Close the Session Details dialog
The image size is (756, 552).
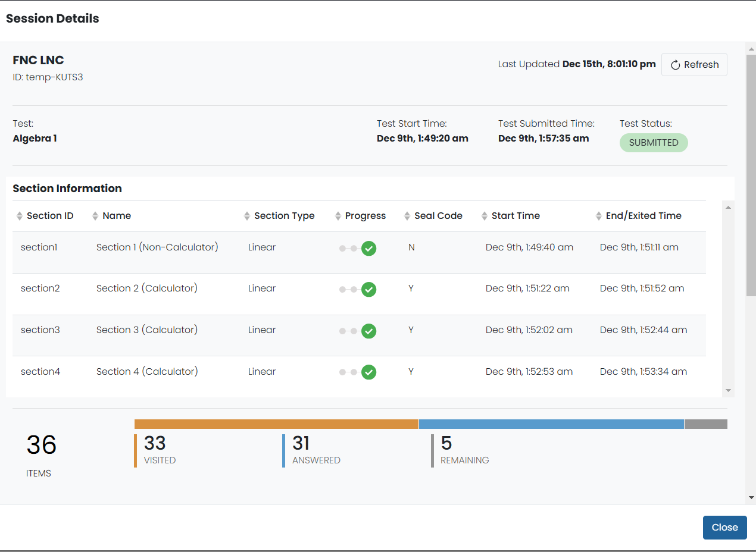[724, 528]
